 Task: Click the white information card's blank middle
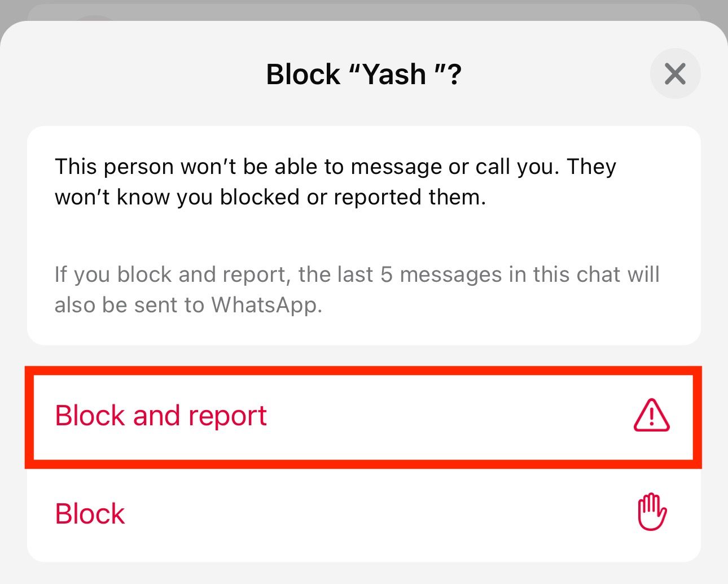pyautogui.click(x=363, y=236)
